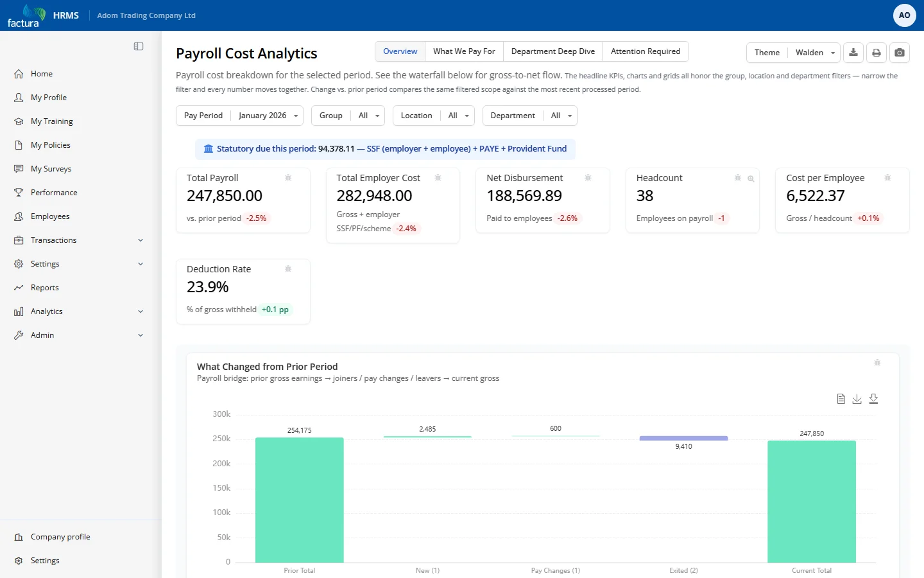
Task: Click the print icon in the header
Action: (x=877, y=53)
